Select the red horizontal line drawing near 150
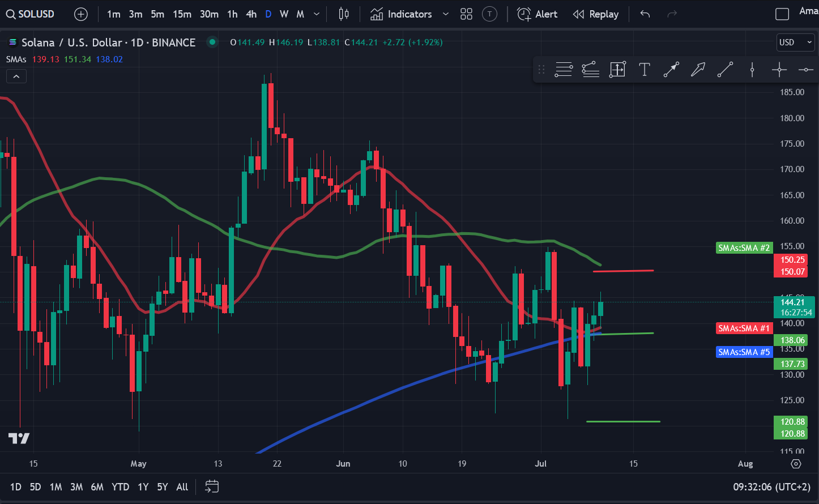Screen dimensions: 819x504 pyautogui.click(x=624, y=271)
